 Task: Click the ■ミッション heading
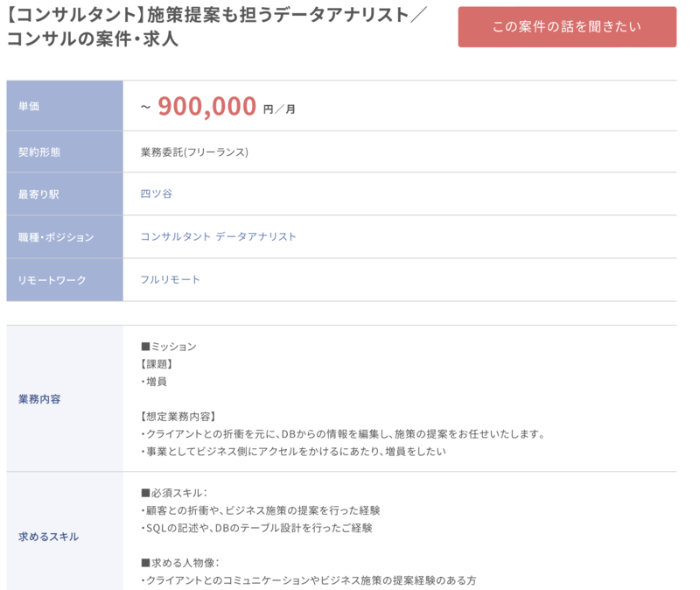coord(169,347)
